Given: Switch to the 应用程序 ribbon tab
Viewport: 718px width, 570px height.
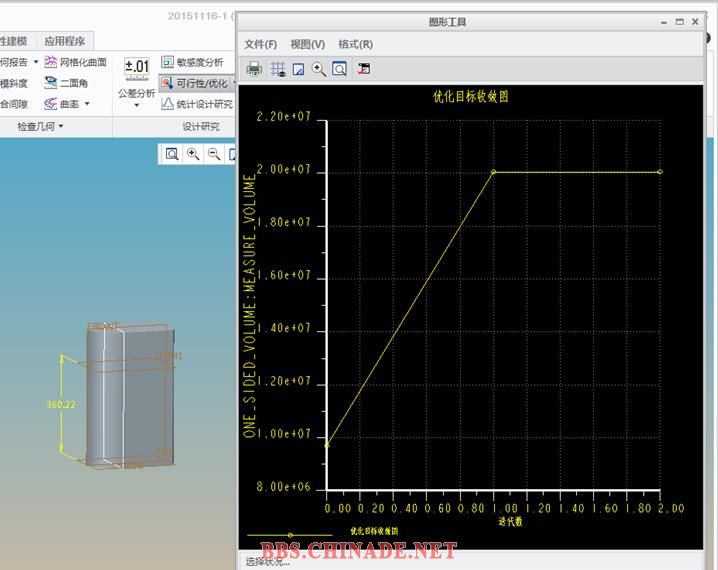Looking at the screenshot, I should pos(65,41).
